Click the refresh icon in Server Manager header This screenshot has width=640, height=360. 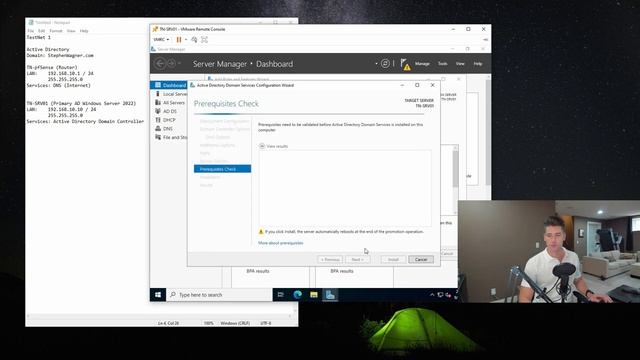pyautogui.click(x=385, y=63)
